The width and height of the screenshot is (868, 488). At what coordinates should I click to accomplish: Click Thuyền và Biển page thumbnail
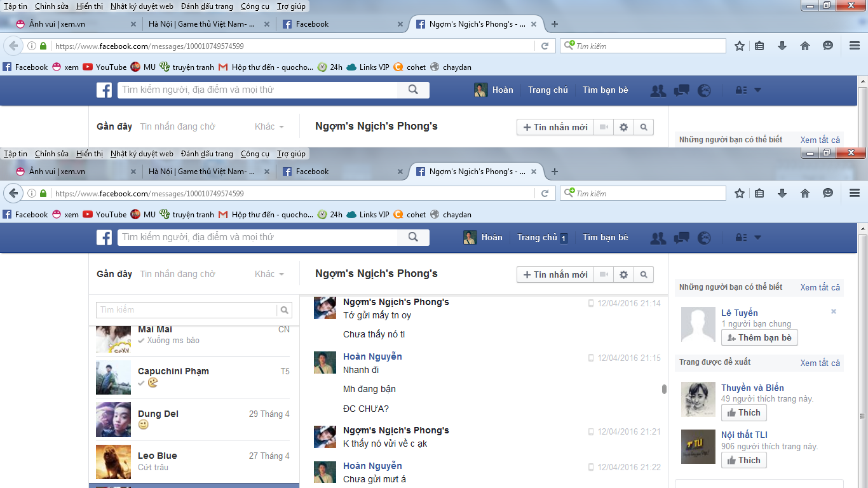click(698, 400)
